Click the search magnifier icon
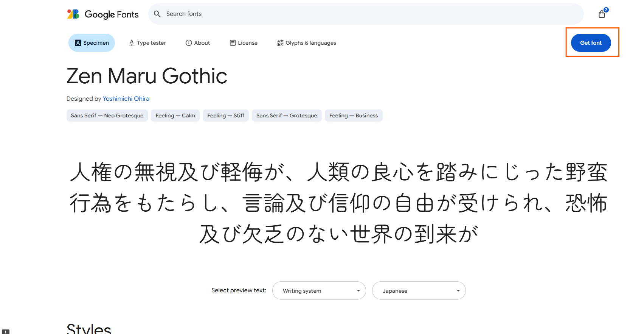This screenshot has height=334, width=644. [x=157, y=14]
